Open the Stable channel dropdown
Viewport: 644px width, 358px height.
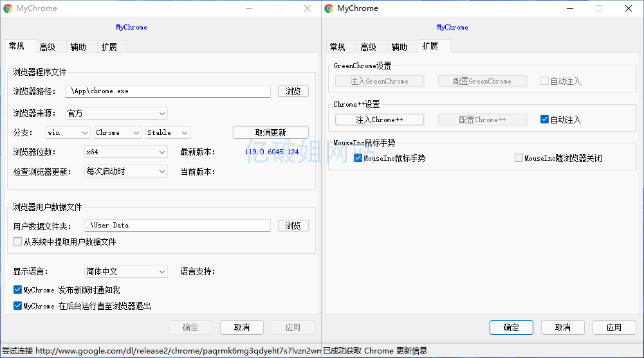[x=167, y=132]
